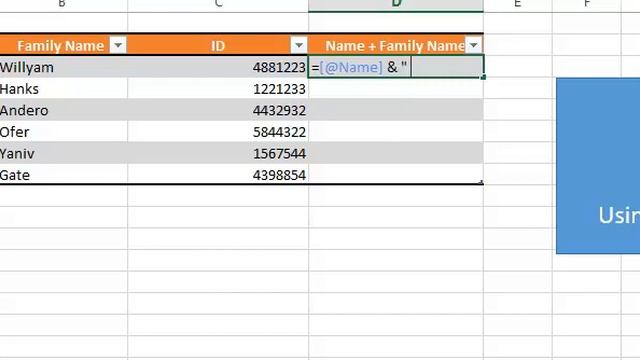Image resolution: width=640 pixels, height=360 pixels.
Task: Select ID value 1567544
Action: [x=218, y=153]
